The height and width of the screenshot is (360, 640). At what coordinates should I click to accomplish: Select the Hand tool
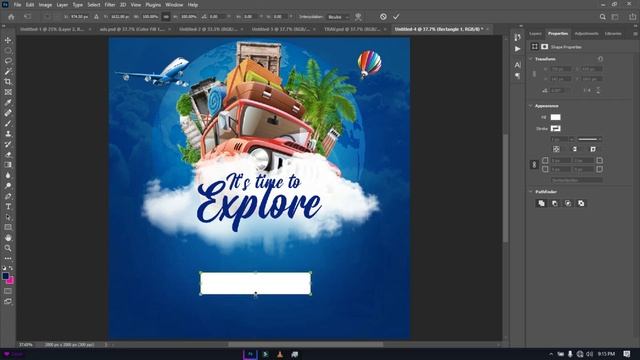[x=8, y=238]
